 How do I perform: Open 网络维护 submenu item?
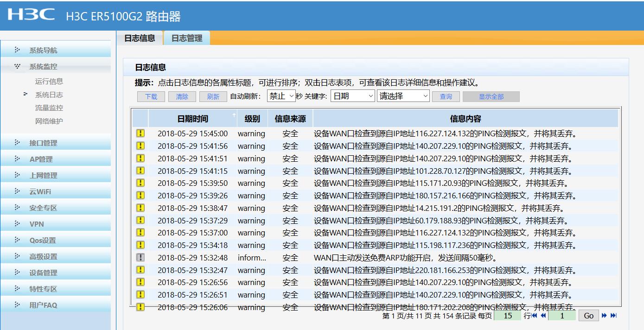(49, 121)
